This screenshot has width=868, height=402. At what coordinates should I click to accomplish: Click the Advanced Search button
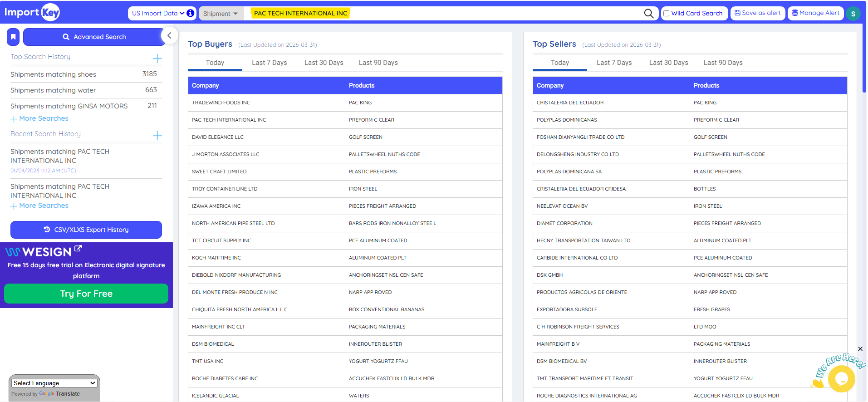[94, 37]
